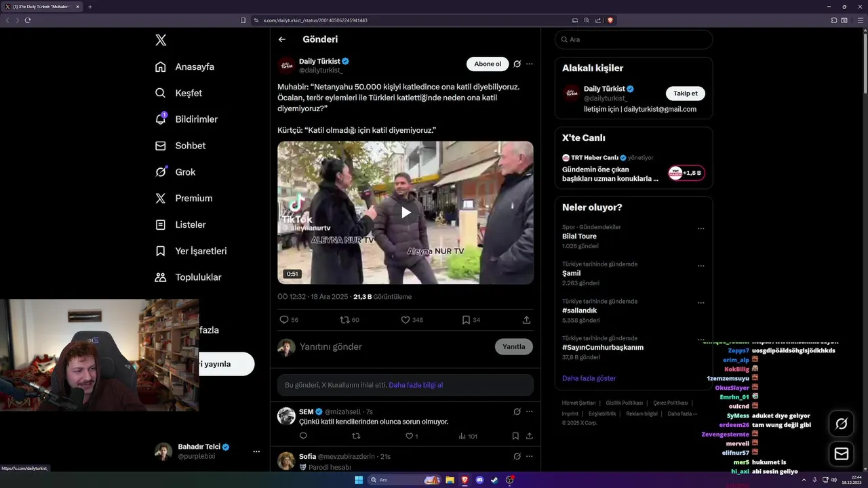Reload the browser page

[x=28, y=20]
